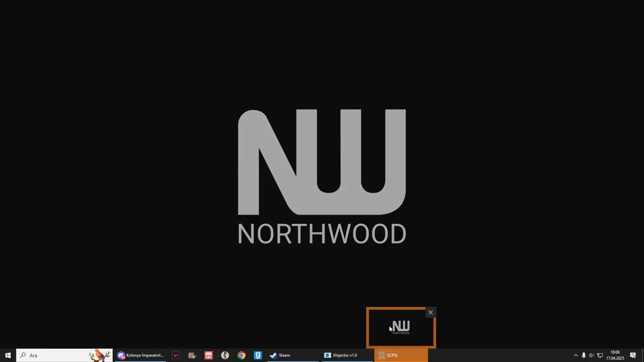Open the volume control tray icon
This screenshot has width=644, height=362.
(592, 355)
